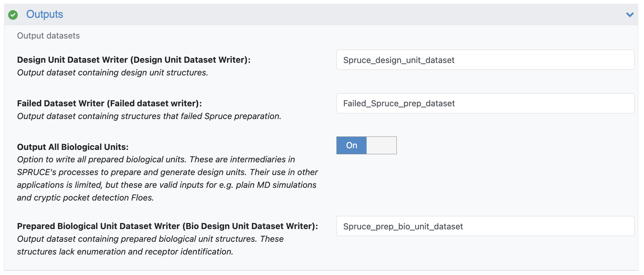The height and width of the screenshot is (275, 644).
Task: Click the Output All Biological Units label
Action: (73, 147)
